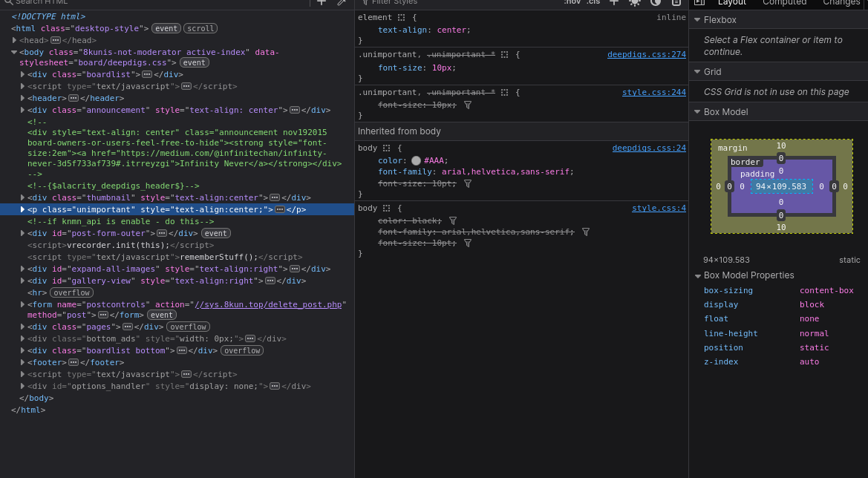Click ellipsis badge in the div boardlist row
Image resolution: width=868 pixels, height=478 pixels.
tap(147, 75)
